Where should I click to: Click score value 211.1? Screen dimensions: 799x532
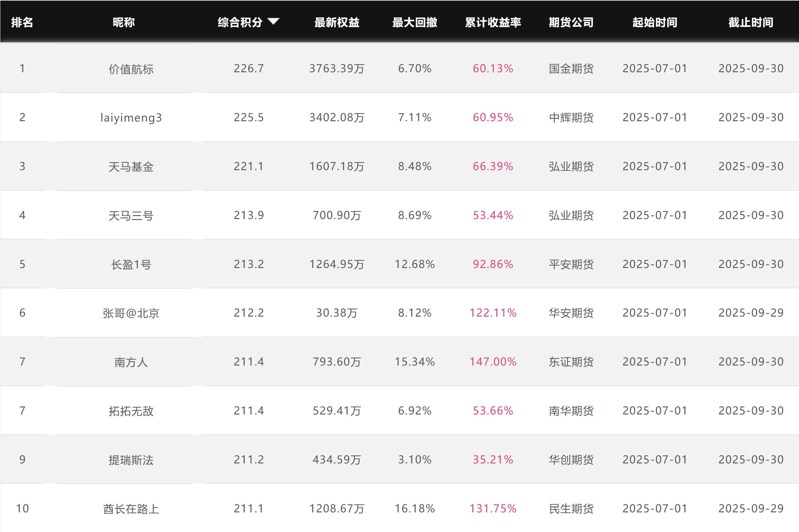[249, 508]
